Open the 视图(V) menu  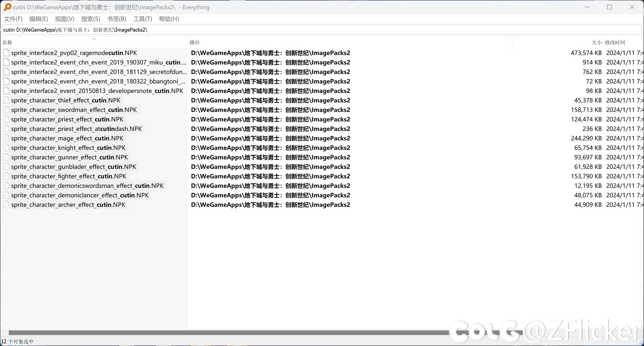(x=65, y=19)
